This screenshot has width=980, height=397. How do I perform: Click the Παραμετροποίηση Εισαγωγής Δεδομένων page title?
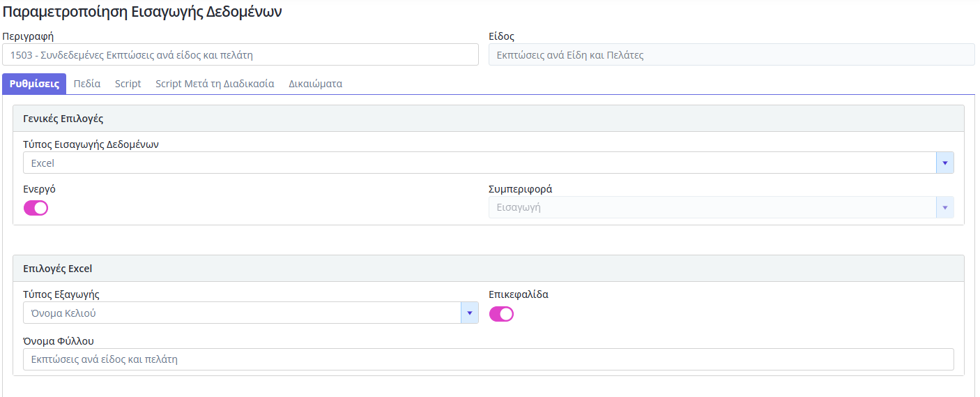coord(143,13)
